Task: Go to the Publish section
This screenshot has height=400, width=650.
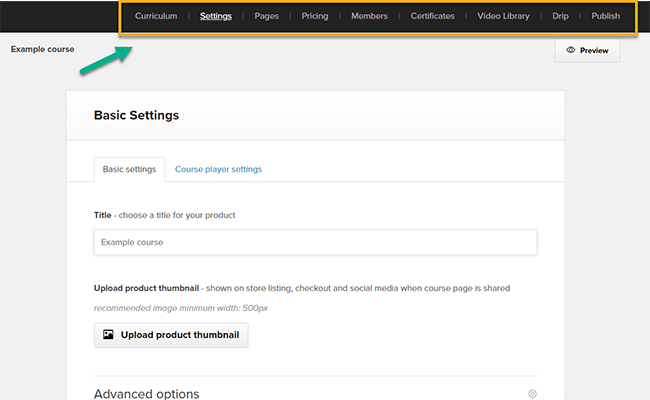Action: pyautogui.click(x=605, y=16)
